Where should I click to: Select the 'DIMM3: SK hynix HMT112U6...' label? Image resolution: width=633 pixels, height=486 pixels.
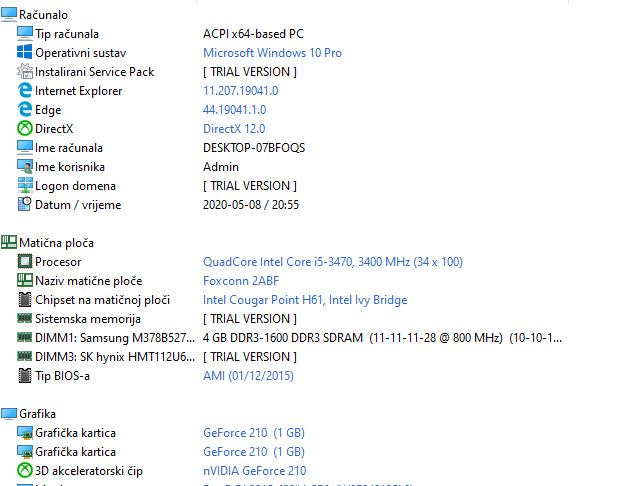coord(115,357)
